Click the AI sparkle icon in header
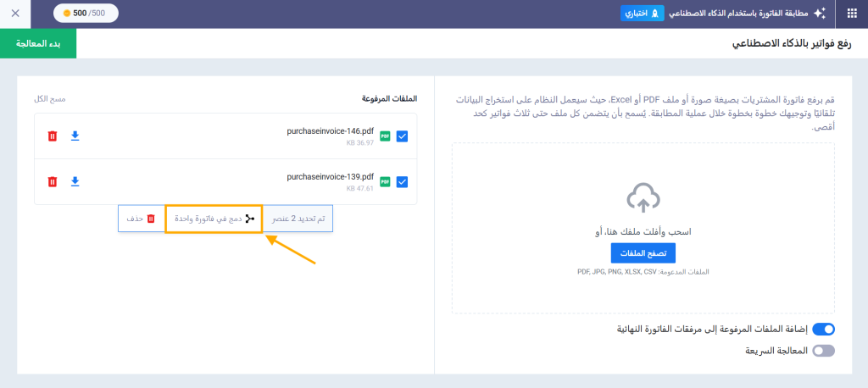This screenshot has height=388, width=868. point(819,14)
